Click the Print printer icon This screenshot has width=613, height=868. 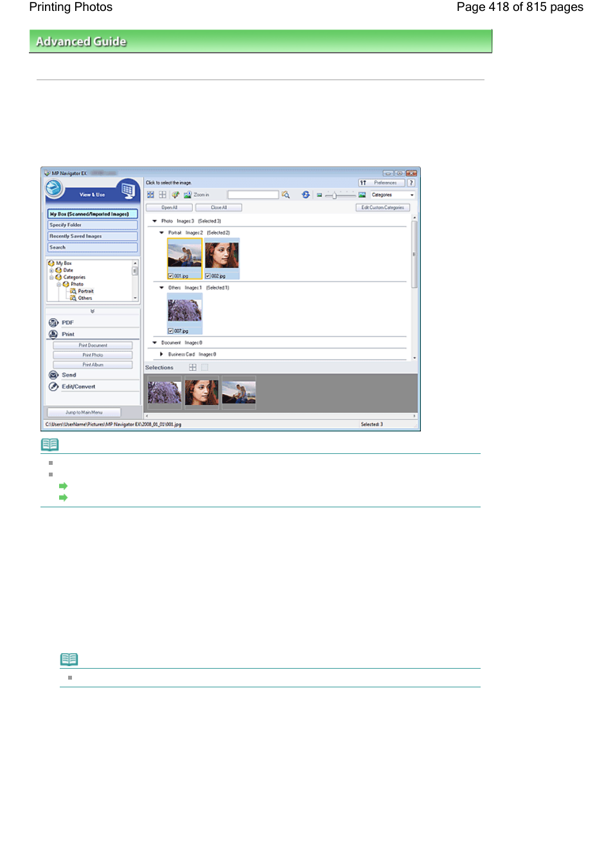tap(53, 334)
